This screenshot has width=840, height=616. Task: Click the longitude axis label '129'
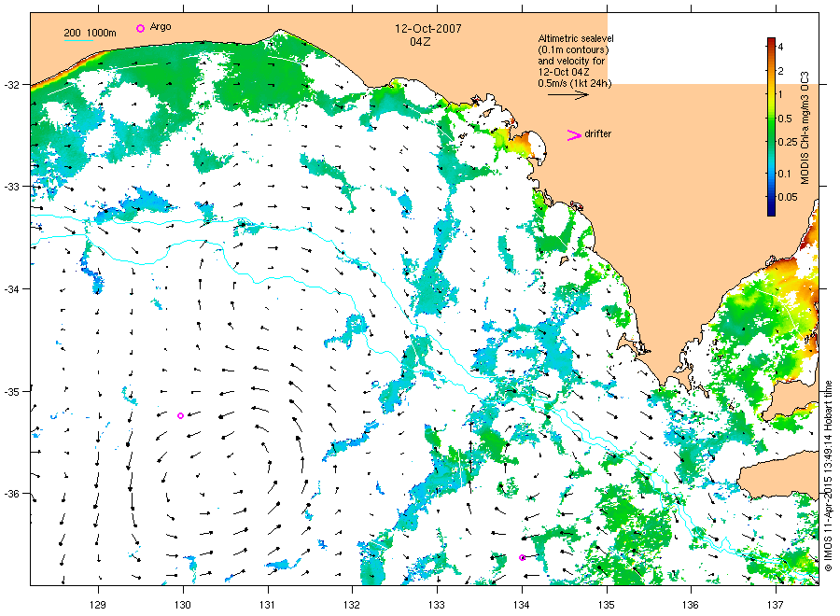[x=98, y=605]
